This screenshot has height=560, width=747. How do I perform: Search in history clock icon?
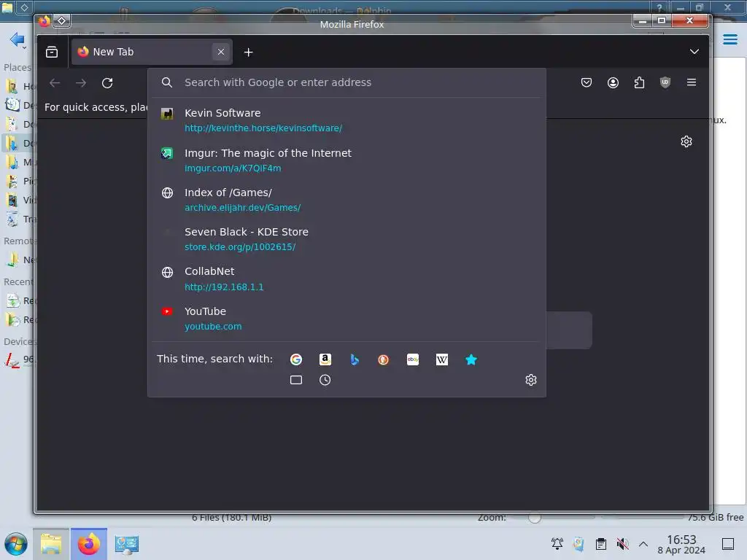pyautogui.click(x=325, y=380)
